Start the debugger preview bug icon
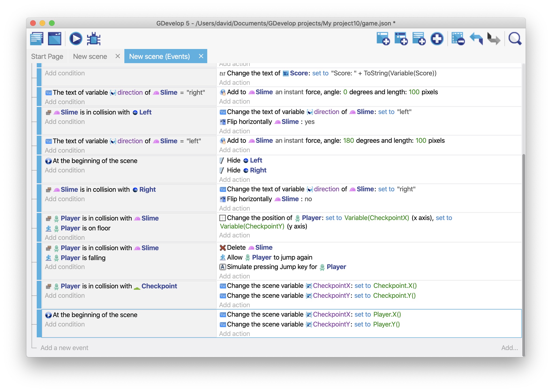The height and width of the screenshot is (392, 552). pyautogui.click(x=93, y=39)
